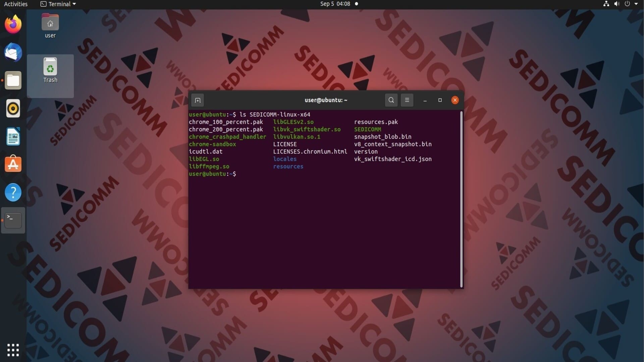The image size is (644, 362).
Task: Click snapshot_blob.bin in terminal output
Action: pyautogui.click(x=383, y=137)
